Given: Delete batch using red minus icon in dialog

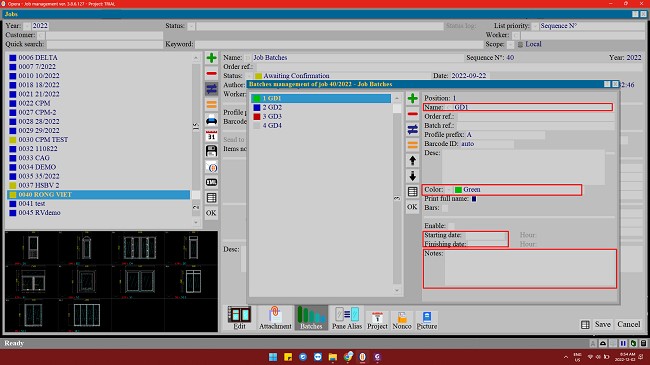Looking at the screenshot, I should pos(412,114).
